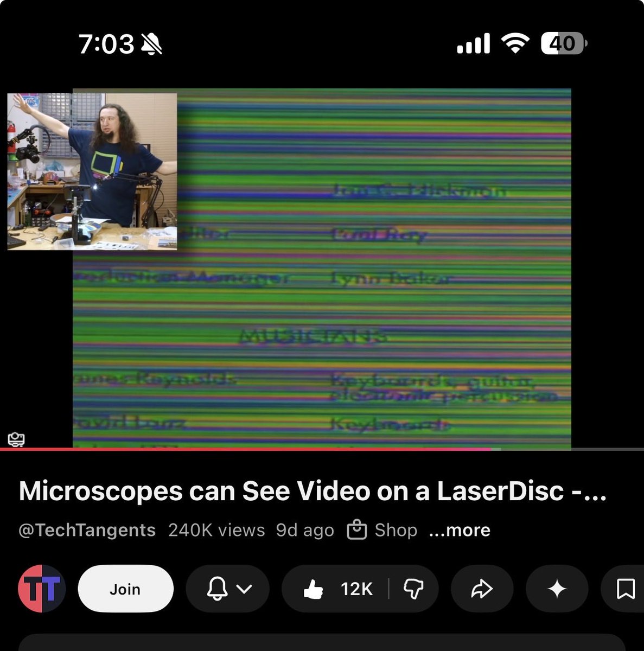644x651 pixels.
Task: Like the video with thumbs up
Action: click(314, 589)
